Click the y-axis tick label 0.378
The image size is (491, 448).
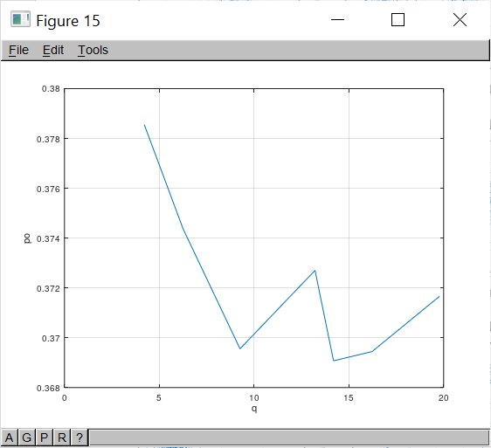[48, 139]
